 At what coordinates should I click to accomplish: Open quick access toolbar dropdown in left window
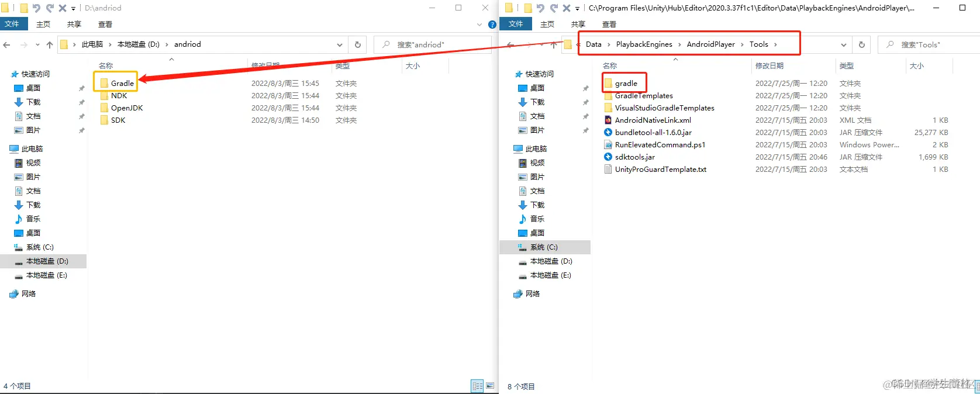click(x=73, y=8)
